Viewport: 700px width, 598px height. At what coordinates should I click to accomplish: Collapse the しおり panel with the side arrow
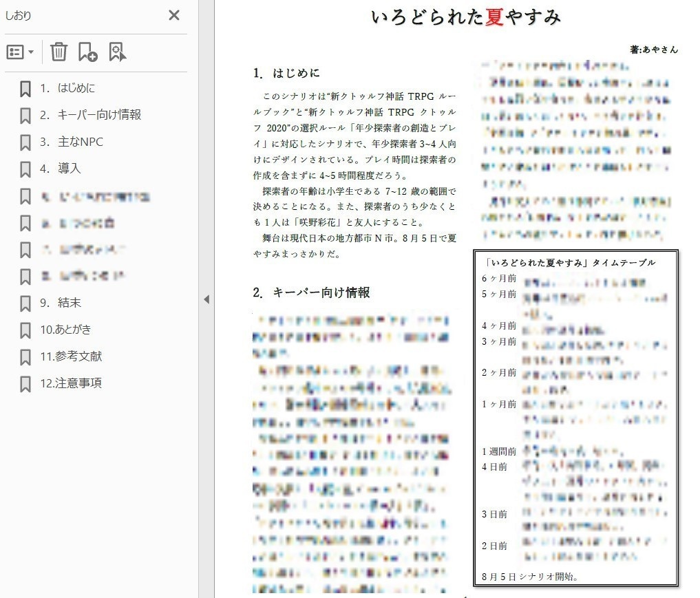207,301
